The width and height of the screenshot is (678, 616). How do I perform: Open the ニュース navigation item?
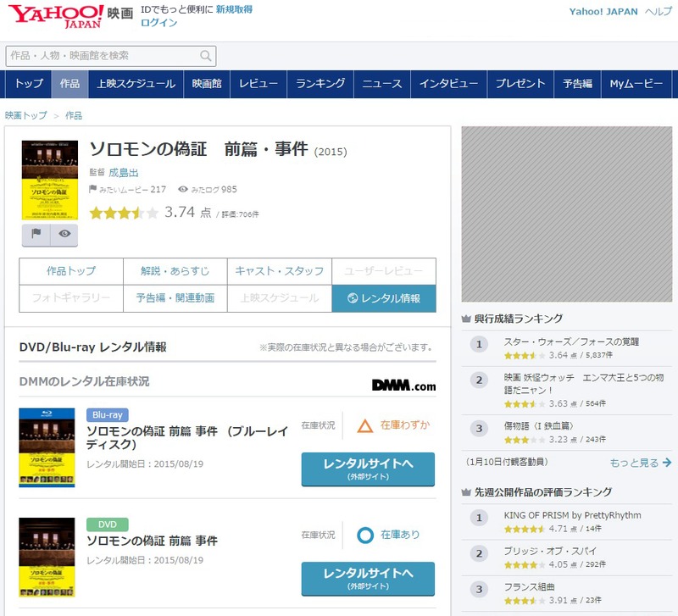point(382,83)
